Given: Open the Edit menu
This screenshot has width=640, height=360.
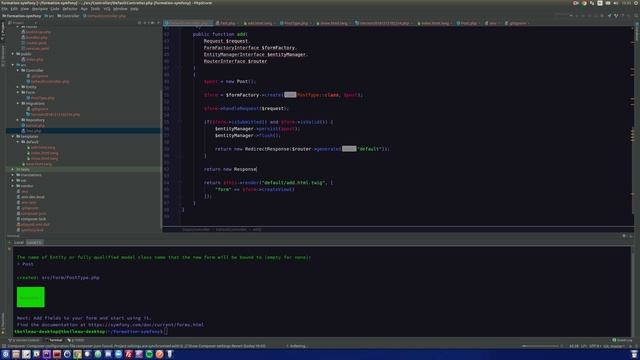Looking at the screenshot, I should [14, 9].
